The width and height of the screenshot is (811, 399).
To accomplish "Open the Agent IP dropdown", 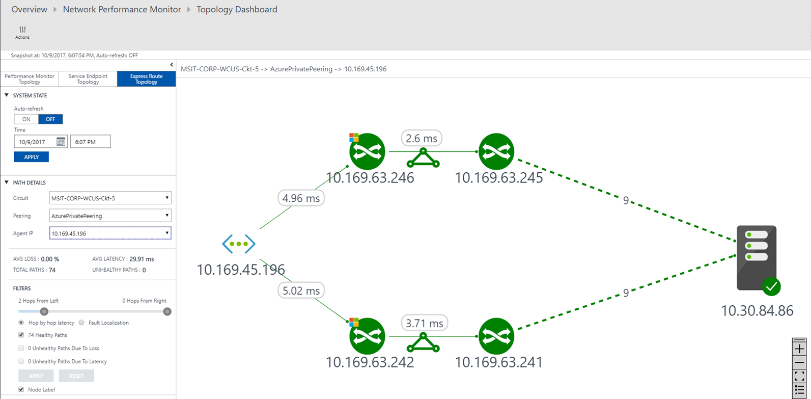I will (x=110, y=233).
